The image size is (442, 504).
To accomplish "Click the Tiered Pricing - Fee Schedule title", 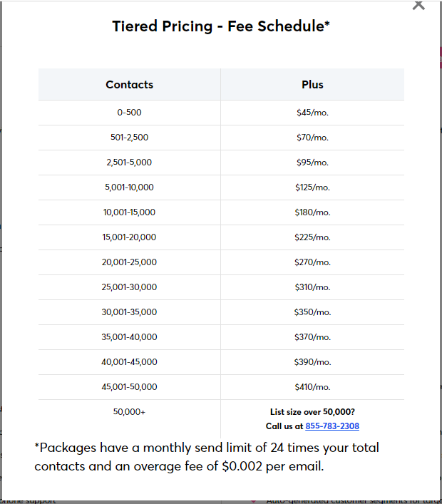I will 221,26.
